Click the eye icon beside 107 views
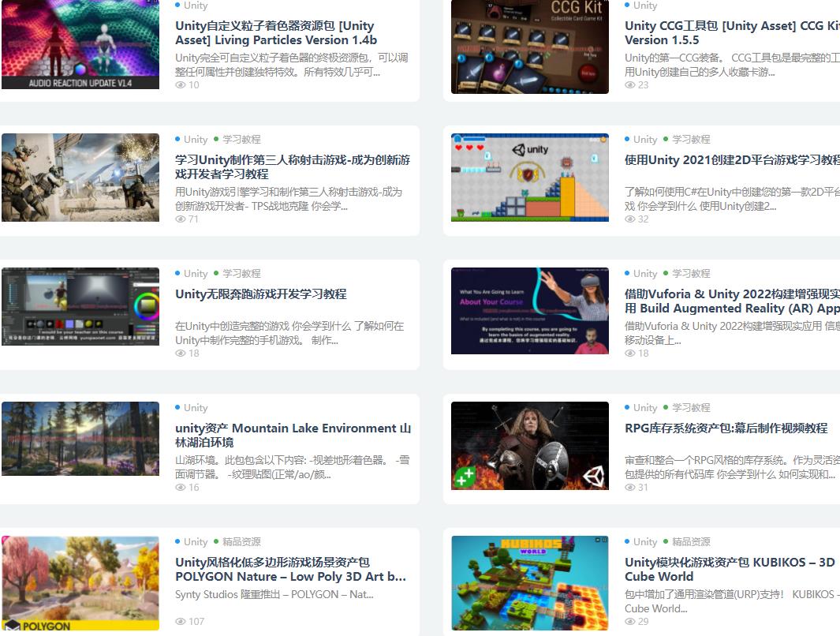This screenshot has width=840, height=636. 181,621
